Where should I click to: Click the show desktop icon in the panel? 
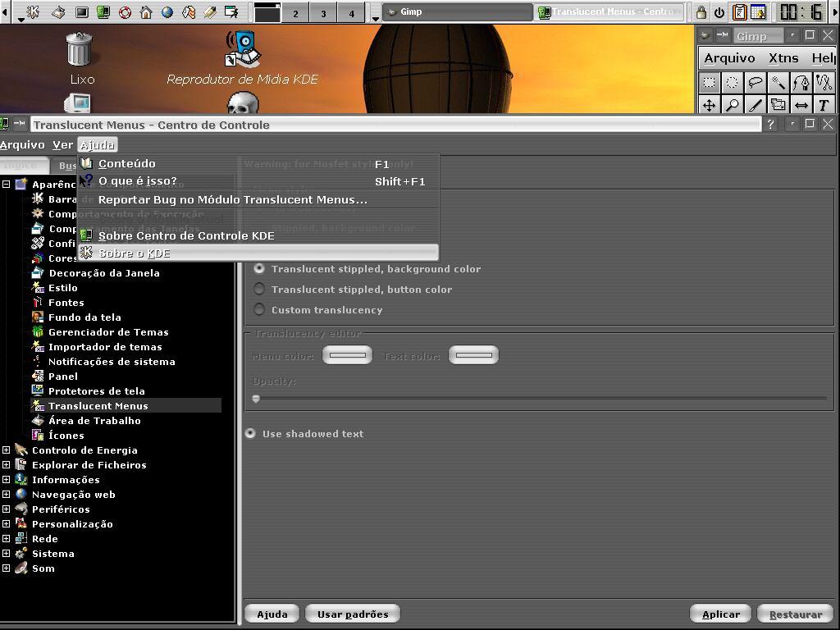tap(58, 11)
